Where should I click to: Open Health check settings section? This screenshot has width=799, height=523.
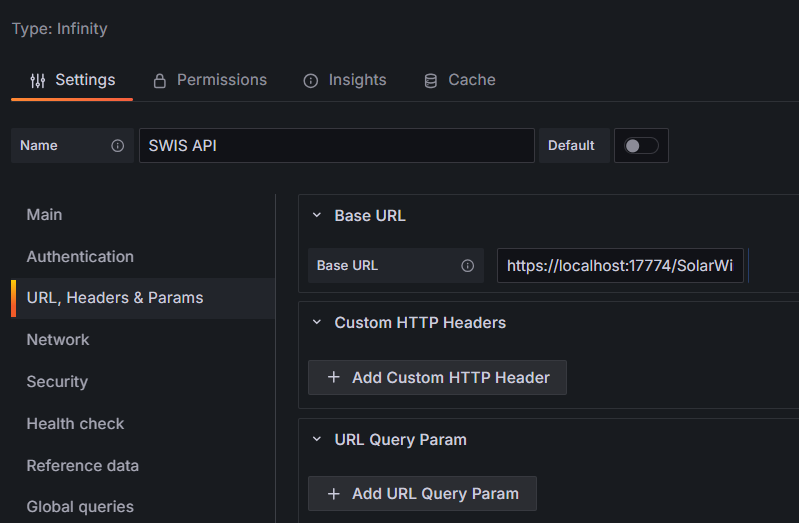tap(75, 424)
